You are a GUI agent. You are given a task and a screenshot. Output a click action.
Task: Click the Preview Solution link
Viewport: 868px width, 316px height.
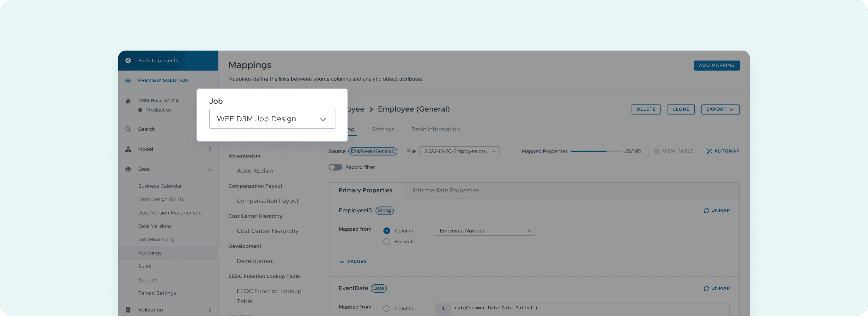[x=163, y=80]
